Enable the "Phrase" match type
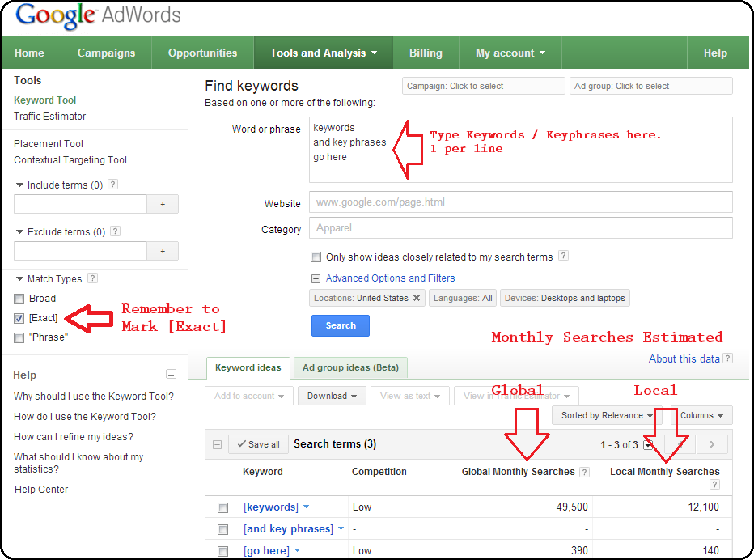The image size is (754, 560). [x=19, y=337]
